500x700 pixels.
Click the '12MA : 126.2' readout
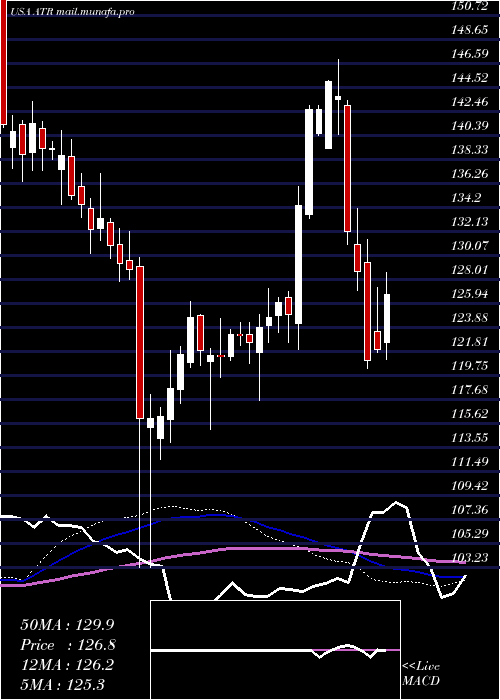[x=68, y=665]
